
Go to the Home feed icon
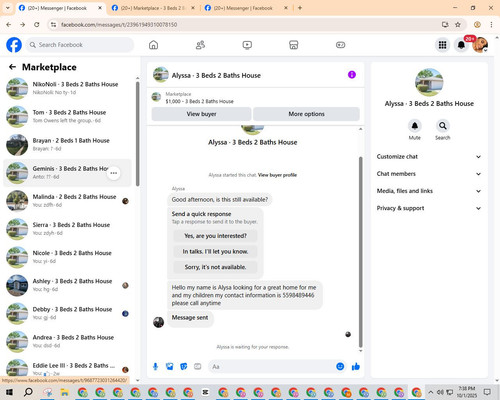[x=153, y=45]
